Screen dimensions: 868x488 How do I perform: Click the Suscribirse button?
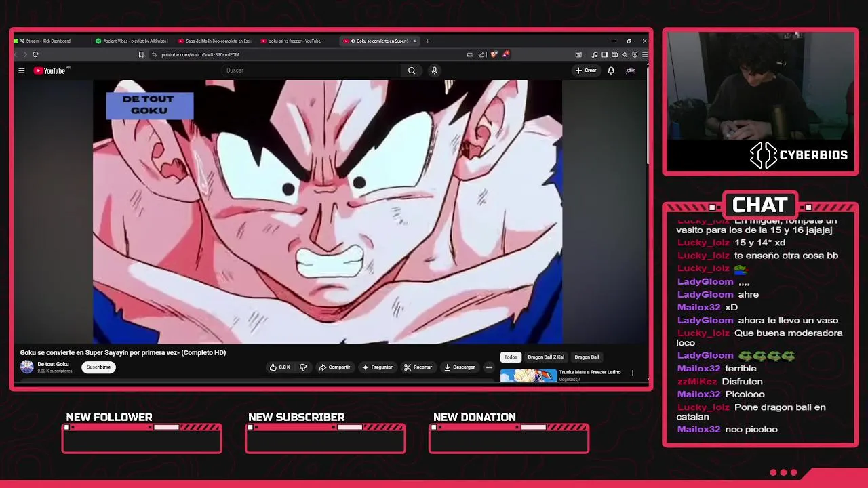pos(98,367)
